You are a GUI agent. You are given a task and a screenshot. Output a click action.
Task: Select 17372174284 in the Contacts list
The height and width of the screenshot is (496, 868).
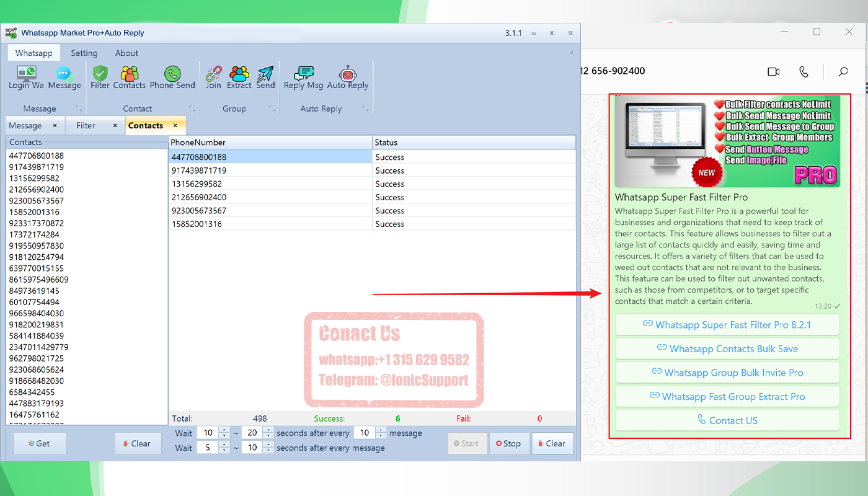click(x=34, y=234)
